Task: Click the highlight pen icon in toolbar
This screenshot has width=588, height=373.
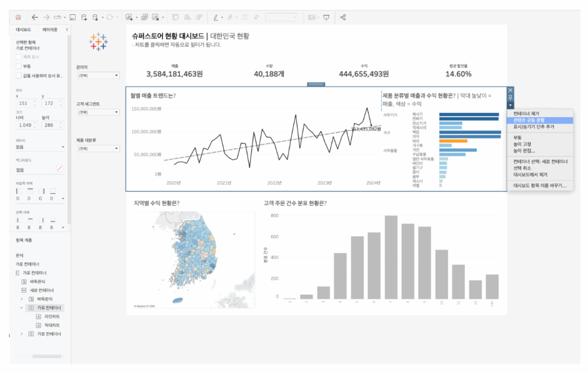Action: 216,17
